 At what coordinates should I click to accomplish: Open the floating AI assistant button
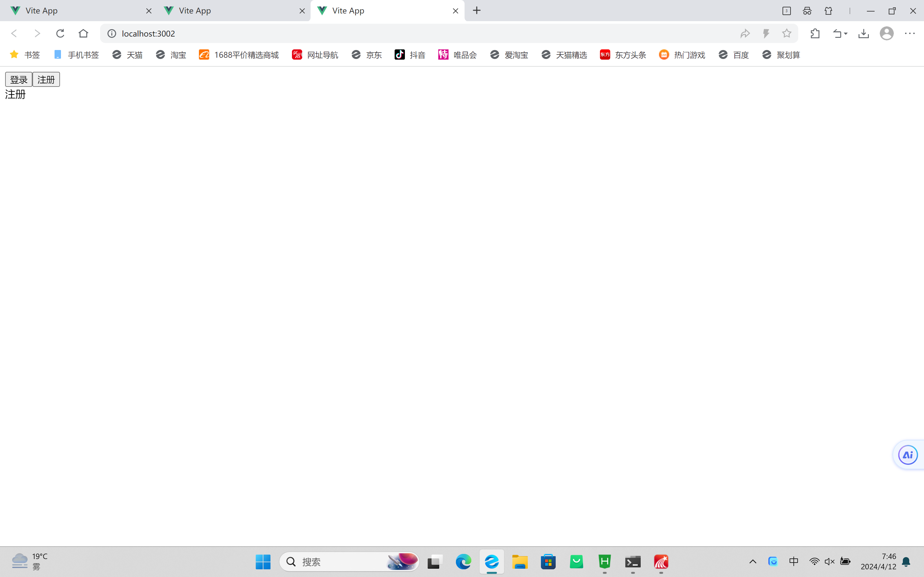pyautogui.click(x=908, y=455)
